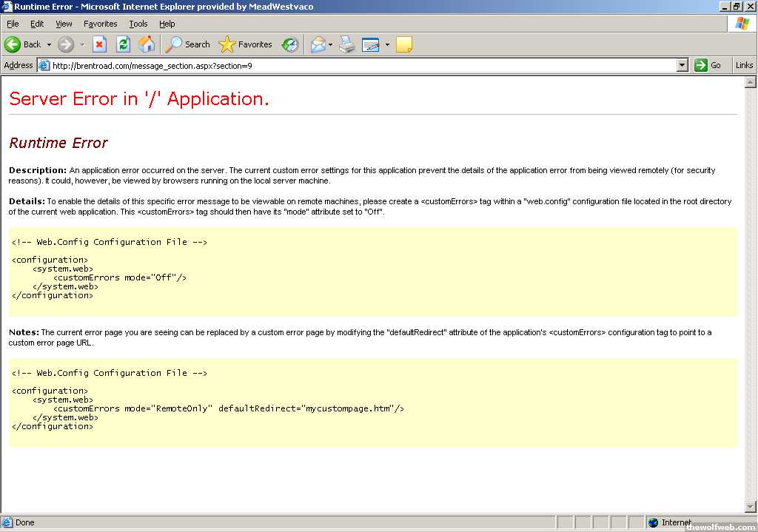758x532 pixels.
Task: Open the Search pane
Action: 188,44
